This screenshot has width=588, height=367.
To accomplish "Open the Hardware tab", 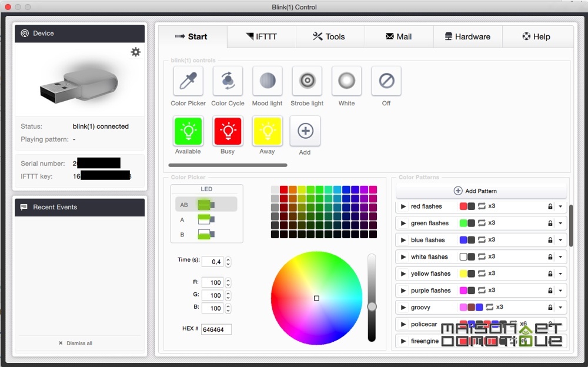I will coord(467,37).
